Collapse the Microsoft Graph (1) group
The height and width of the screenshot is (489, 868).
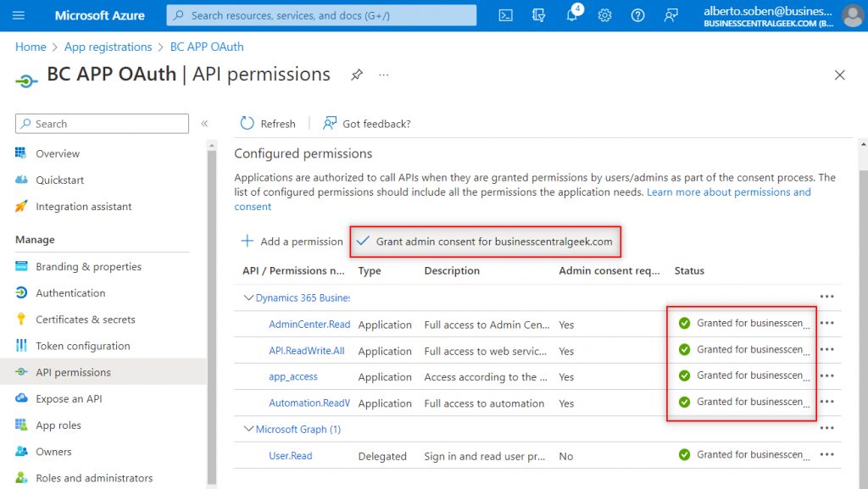click(x=248, y=429)
